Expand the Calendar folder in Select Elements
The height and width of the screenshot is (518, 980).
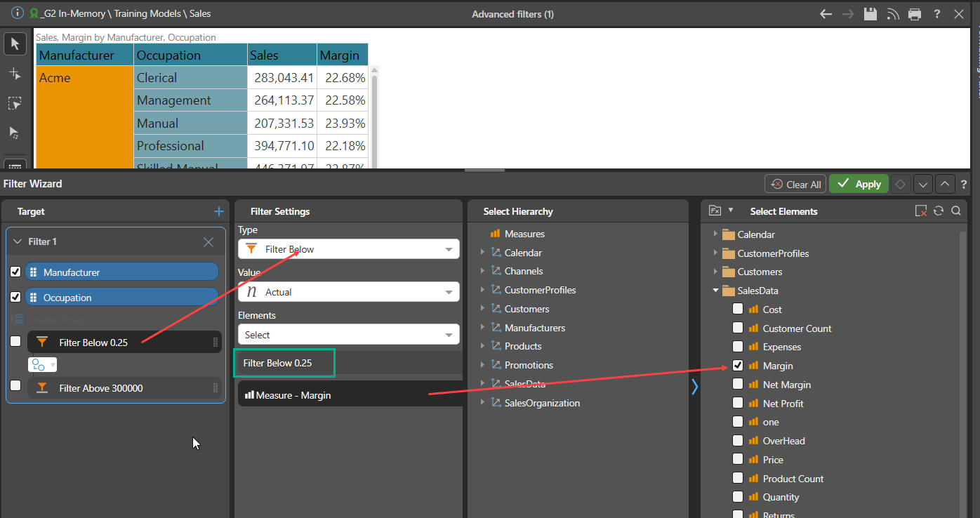(x=716, y=234)
